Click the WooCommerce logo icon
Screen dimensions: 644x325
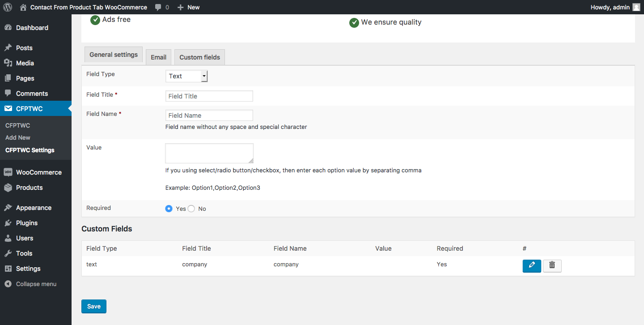tap(8, 172)
